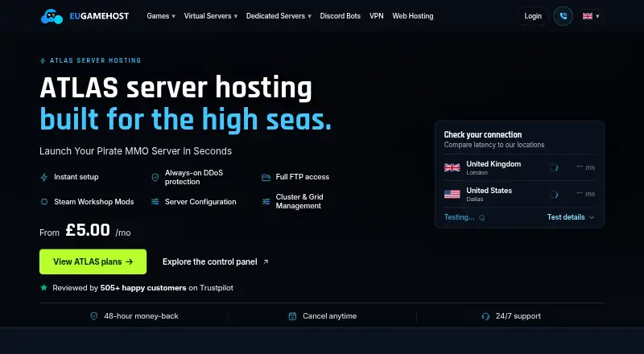Click the loading spinner for United Kingdom
This screenshot has width=644, height=354.
click(554, 167)
